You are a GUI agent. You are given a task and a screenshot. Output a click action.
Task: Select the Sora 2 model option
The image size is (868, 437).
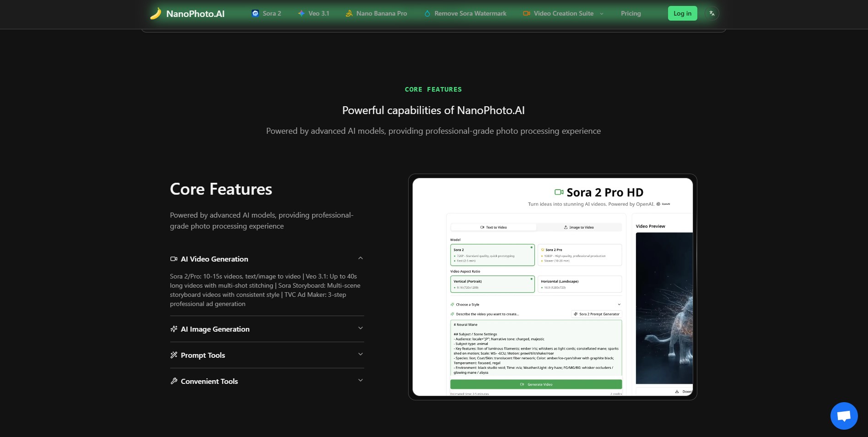pos(492,255)
